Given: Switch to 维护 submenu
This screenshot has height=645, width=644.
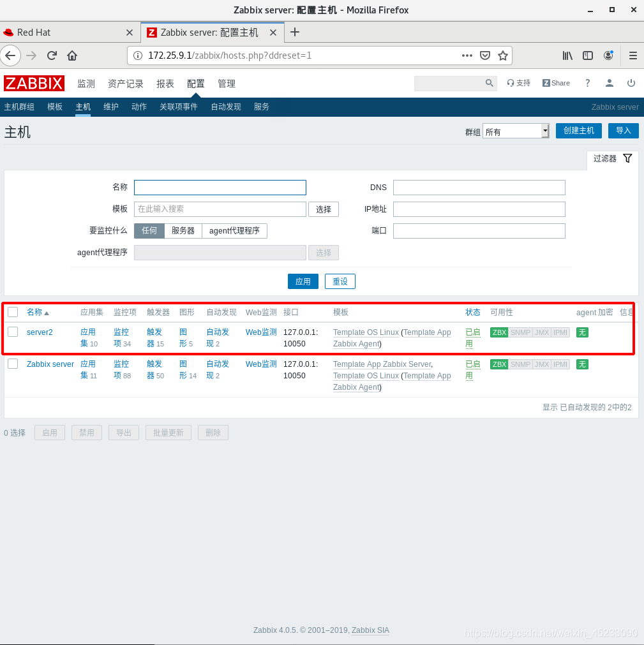Looking at the screenshot, I should pos(110,107).
